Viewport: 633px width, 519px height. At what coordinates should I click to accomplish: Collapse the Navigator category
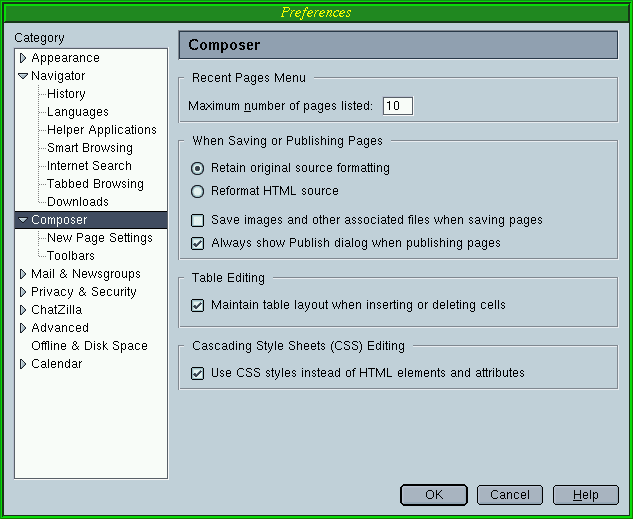[x=23, y=76]
